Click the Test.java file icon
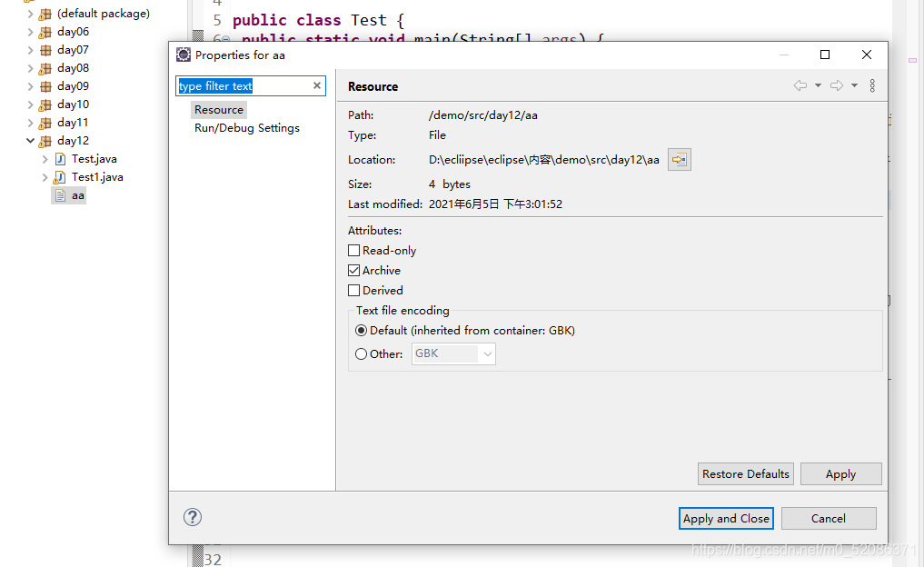The image size is (924, 567). 59,159
